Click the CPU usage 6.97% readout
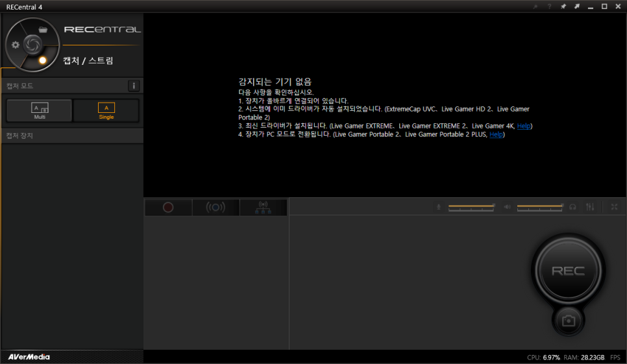 tap(551, 358)
